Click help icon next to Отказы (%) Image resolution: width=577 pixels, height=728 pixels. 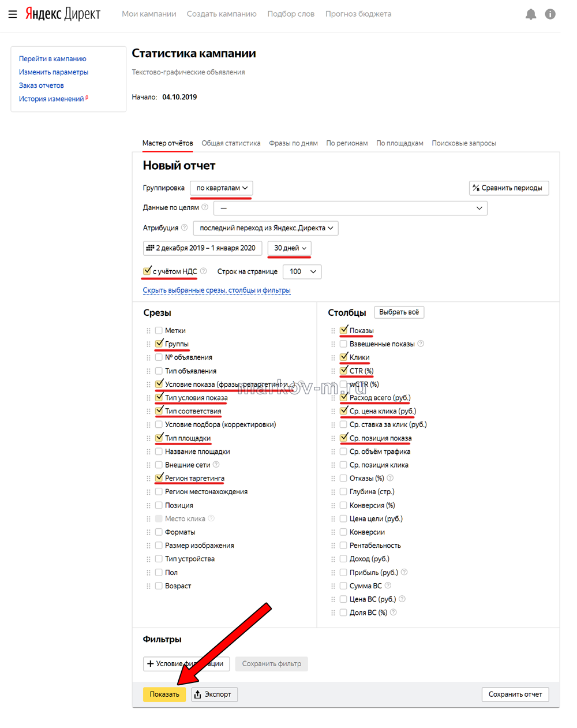point(390,478)
